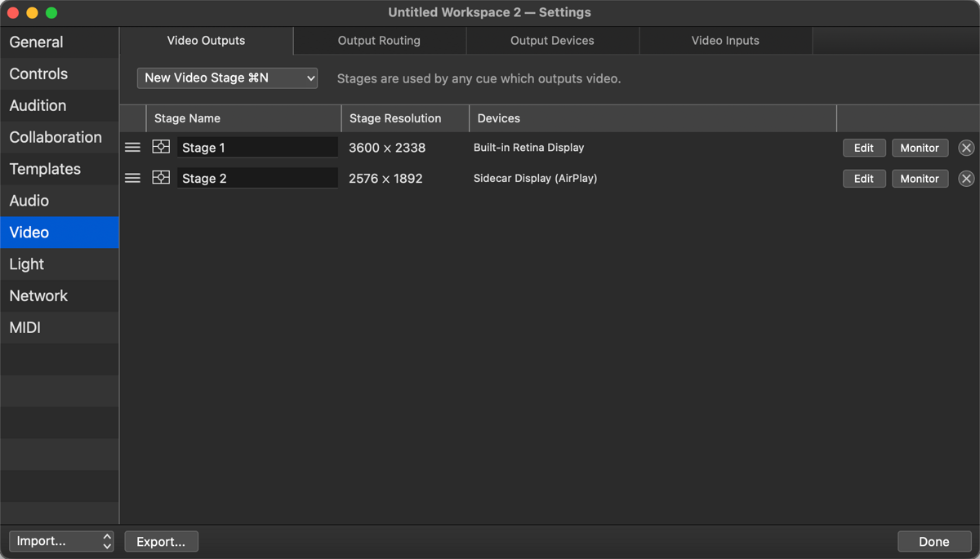Viewport: 980px width, 559px height.
Task: Select the Video sidebar item
Action: coord(60,233)
